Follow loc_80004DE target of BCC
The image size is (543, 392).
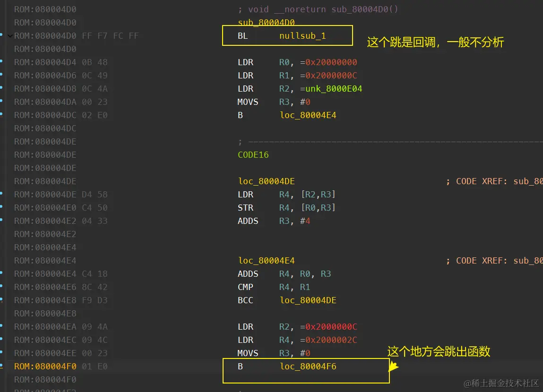pyautogui.click(x=308, y=300)
